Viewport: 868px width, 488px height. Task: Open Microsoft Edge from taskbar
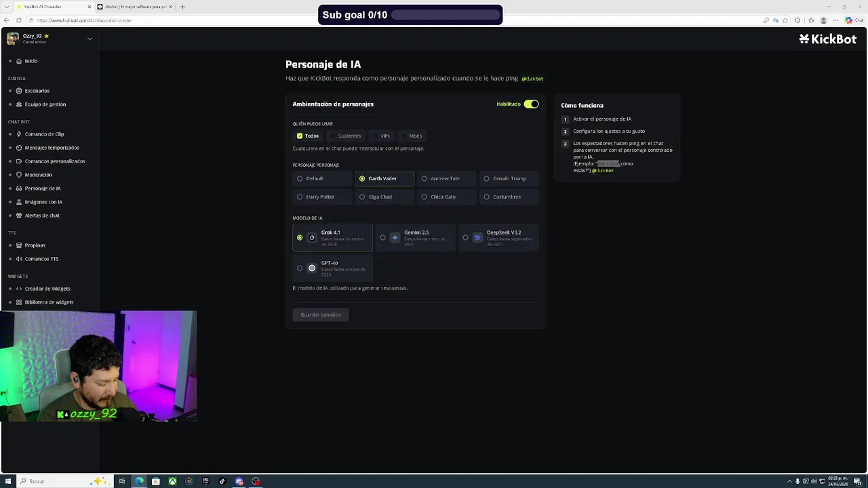[x=139, y=481]
